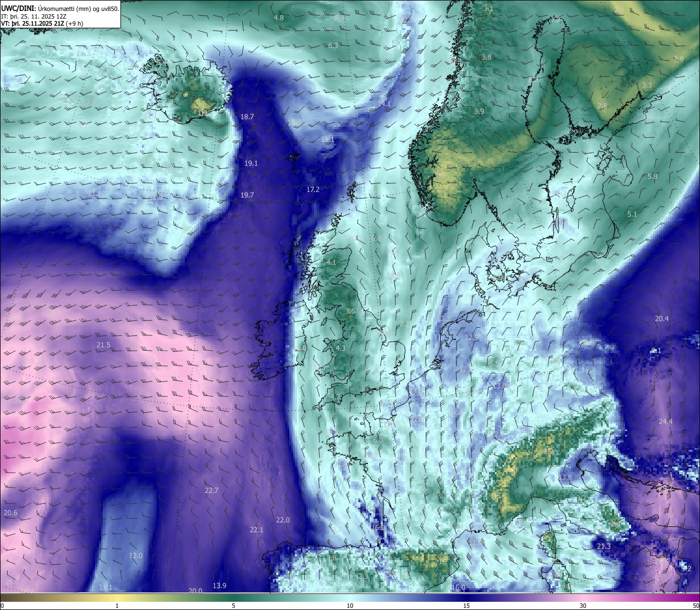Click the map value '19.7'

tap(247, 195)
